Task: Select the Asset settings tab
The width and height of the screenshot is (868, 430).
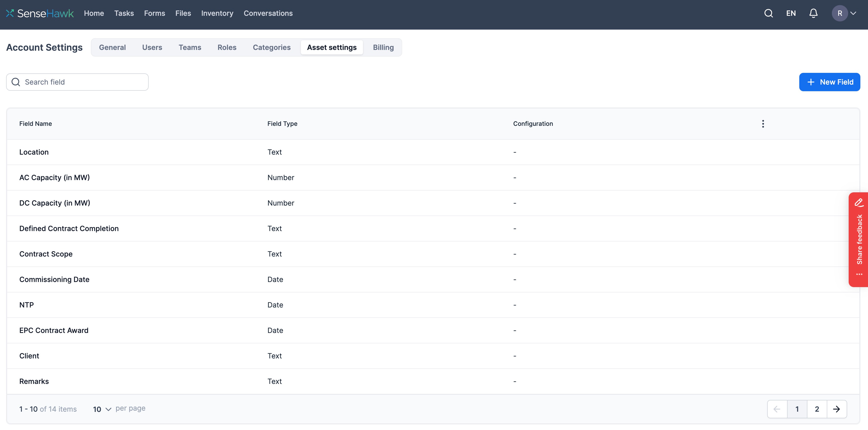Action: (332, 47)
